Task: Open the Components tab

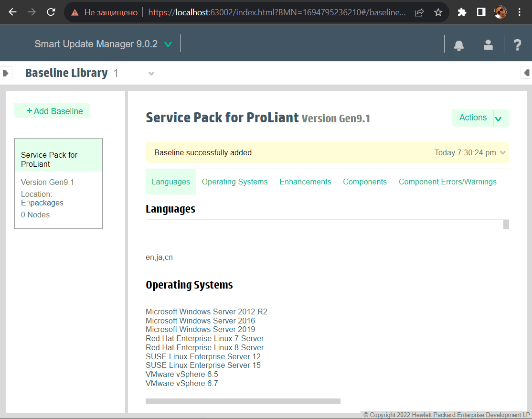Action: [365, 182]
